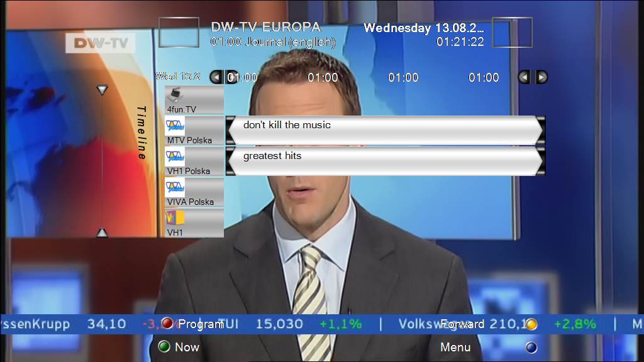Open the "don't kill the music" program
The image size is (644, 362).
tap(385, 131)
